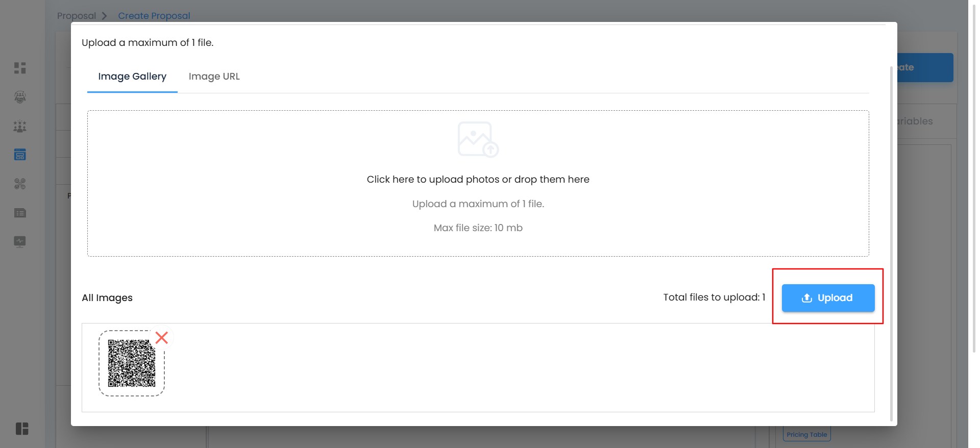Remove the QR code image with red X

(x=162, y=338)
